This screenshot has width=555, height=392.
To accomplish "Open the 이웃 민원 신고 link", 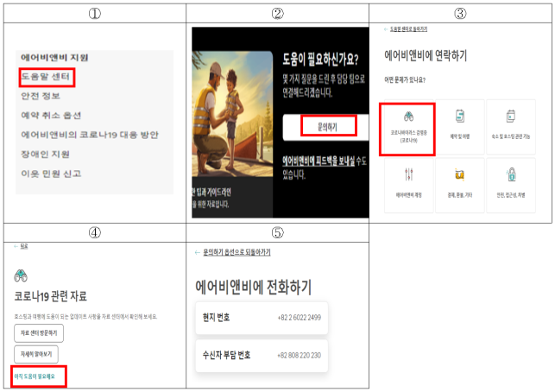I will tap(51, 174).
